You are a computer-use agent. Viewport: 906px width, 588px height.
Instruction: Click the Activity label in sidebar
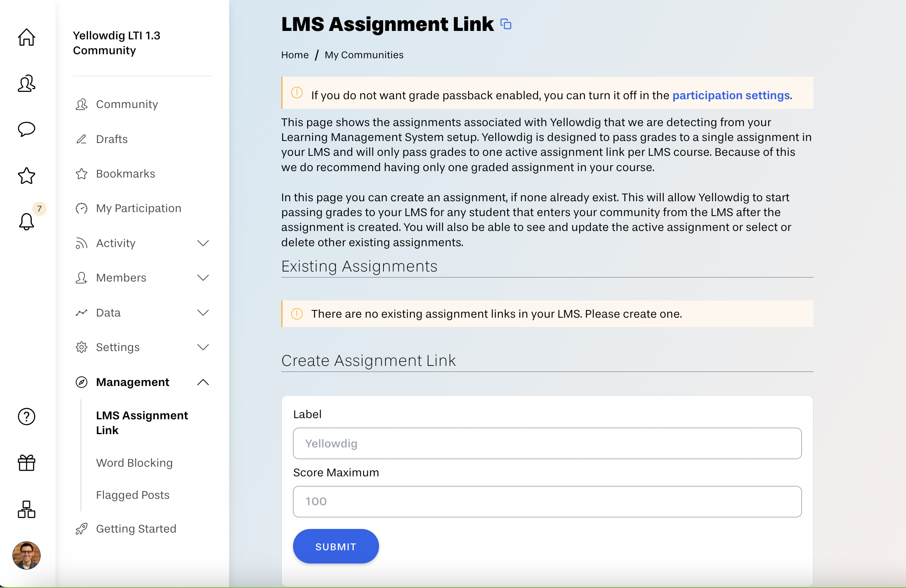point(116,243)
